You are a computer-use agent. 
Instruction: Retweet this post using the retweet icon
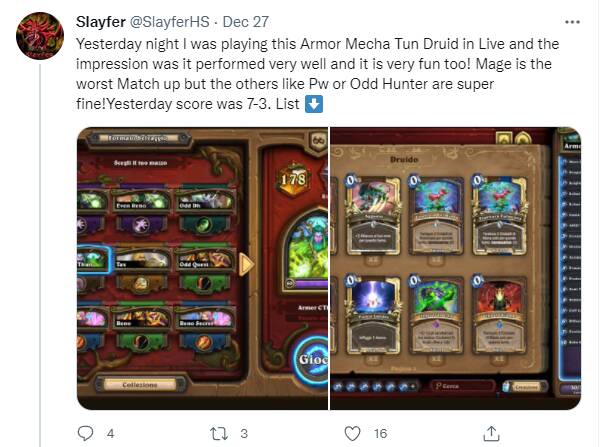(219, 434)
